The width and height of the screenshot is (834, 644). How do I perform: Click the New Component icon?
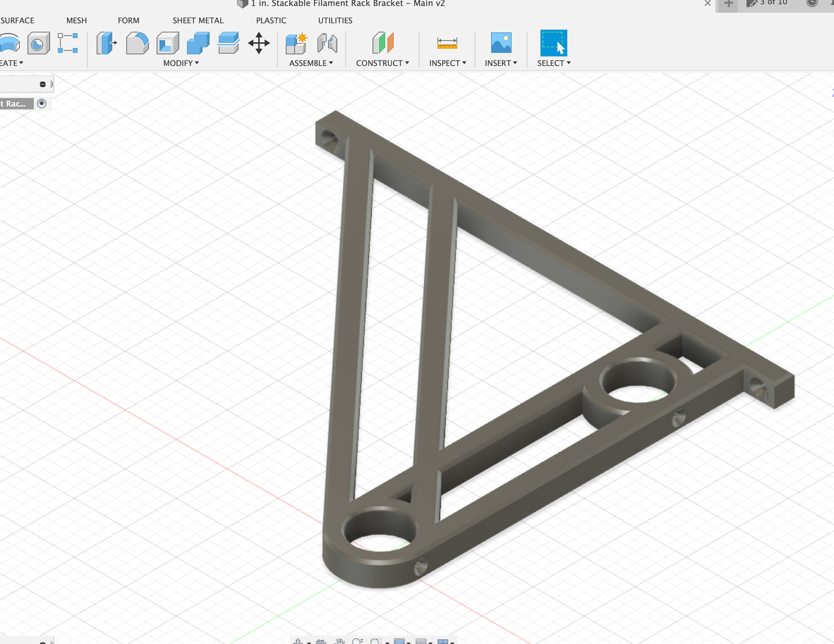pyautogui.click(x=296, y=43)
